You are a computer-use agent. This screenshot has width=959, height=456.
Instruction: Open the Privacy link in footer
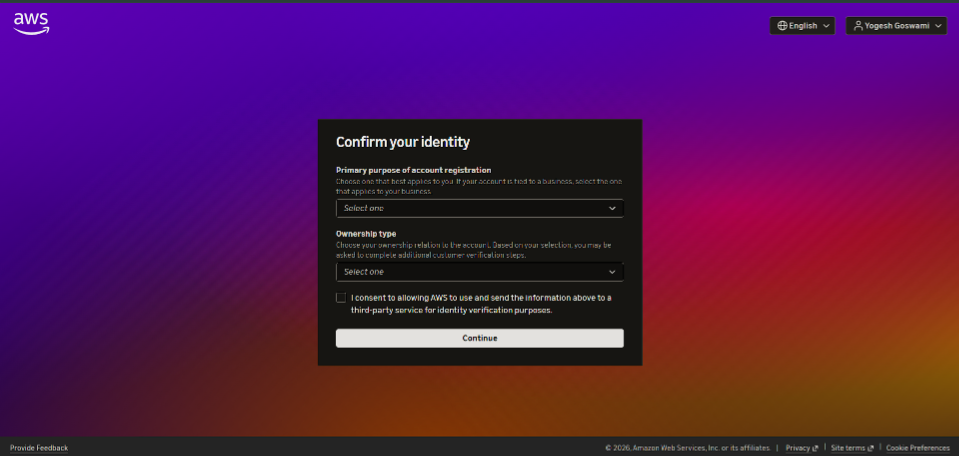[x=801, y=448]
